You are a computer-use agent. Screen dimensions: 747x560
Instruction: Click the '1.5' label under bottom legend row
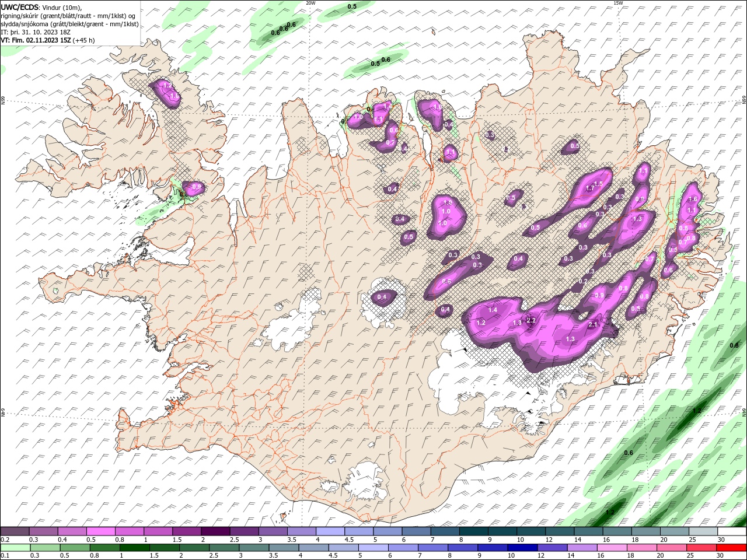154,555
